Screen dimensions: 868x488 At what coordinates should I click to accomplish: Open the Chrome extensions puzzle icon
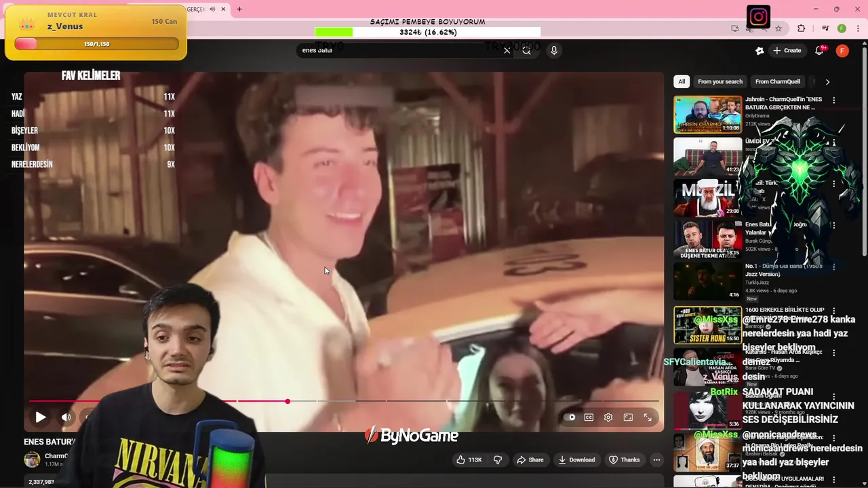click(802, 28)
